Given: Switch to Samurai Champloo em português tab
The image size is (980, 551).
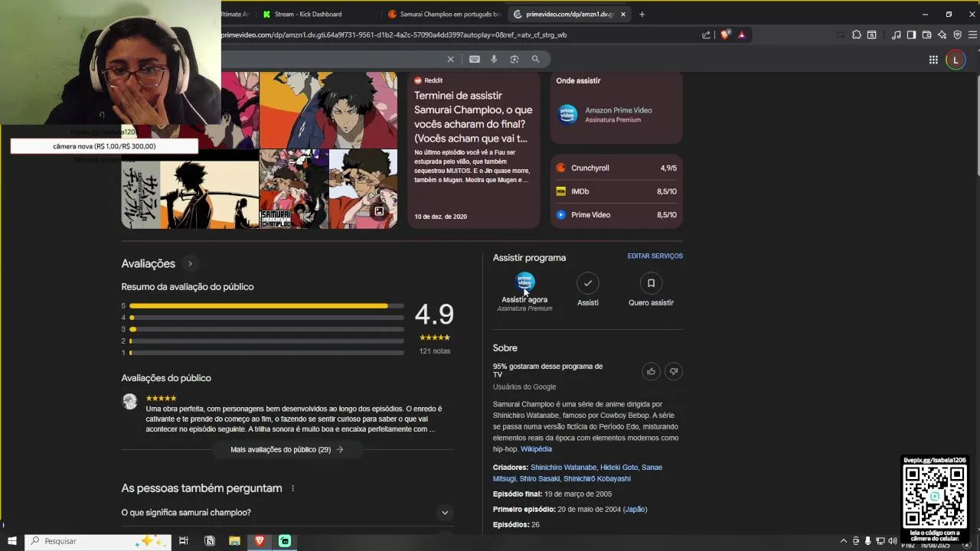Looking at the screenshot, I should tap(444, 14).
